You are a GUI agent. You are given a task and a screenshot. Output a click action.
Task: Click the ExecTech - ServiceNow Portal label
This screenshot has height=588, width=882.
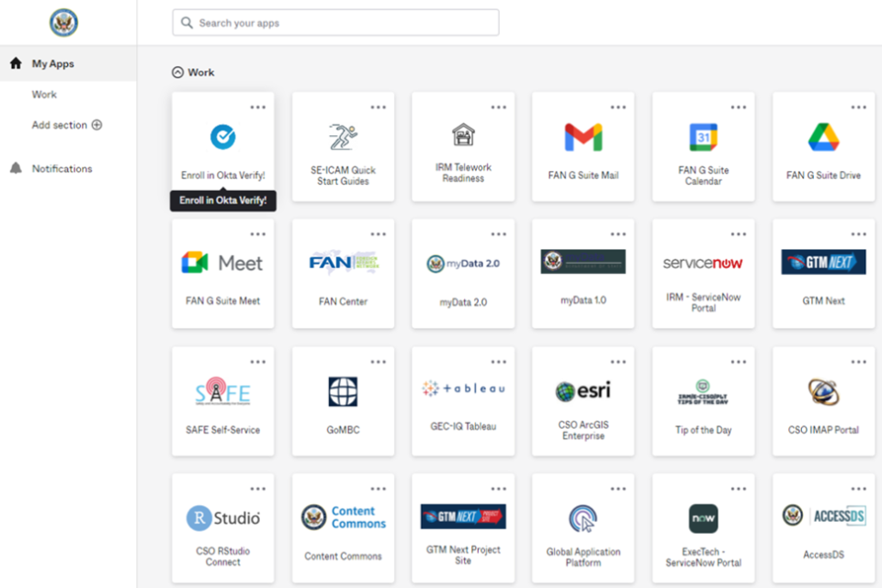(x=703, y=557)
